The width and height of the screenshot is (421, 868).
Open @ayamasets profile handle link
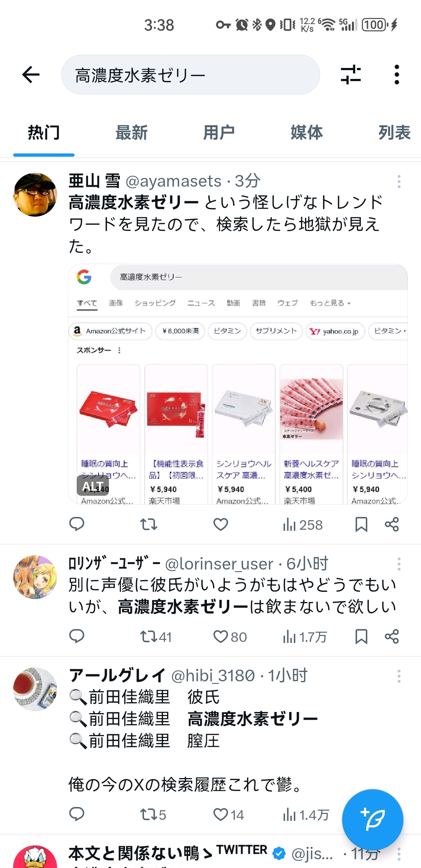(174, 181)
